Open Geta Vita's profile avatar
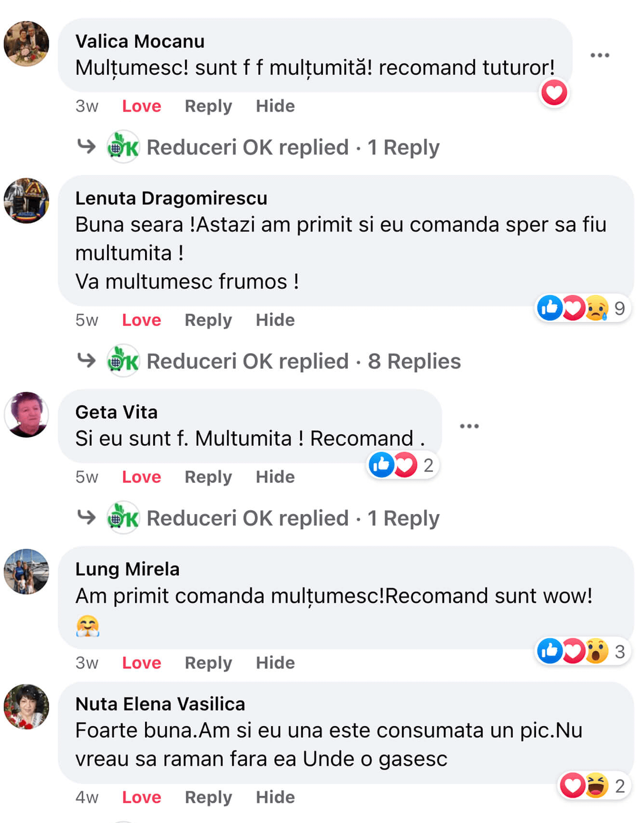The image size is (644, 823). pyautogui.click(x=27, y=414)
